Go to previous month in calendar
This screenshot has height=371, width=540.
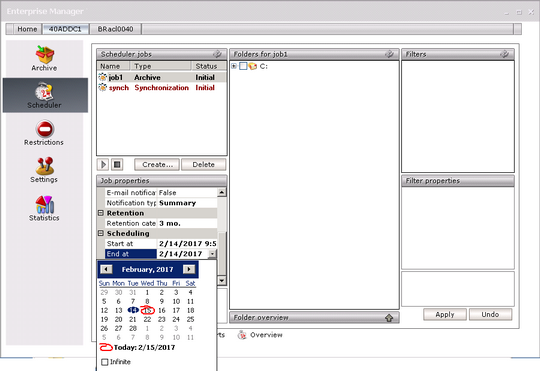(x=106, y=269)
